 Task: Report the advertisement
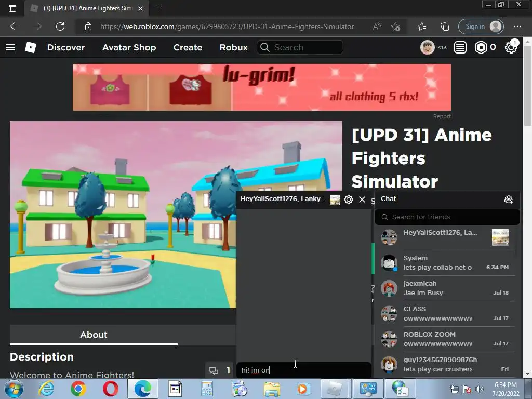[442, 116]
